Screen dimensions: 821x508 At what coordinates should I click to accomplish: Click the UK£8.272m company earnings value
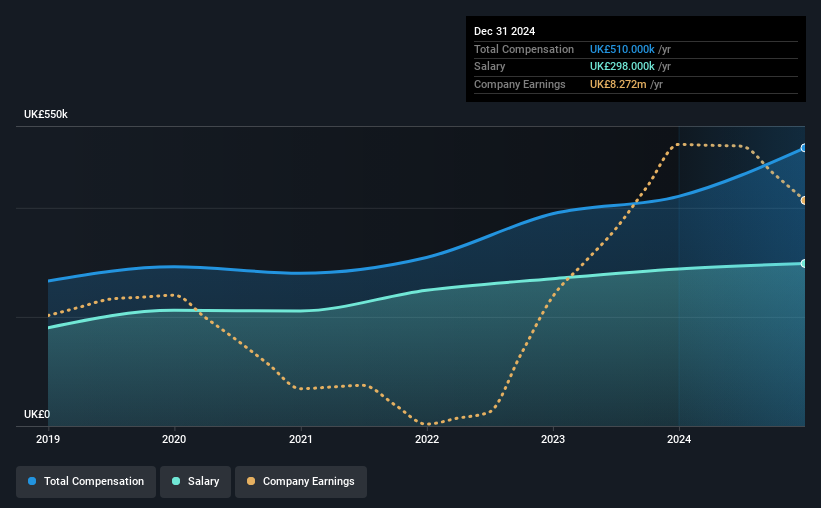(618, 84)
